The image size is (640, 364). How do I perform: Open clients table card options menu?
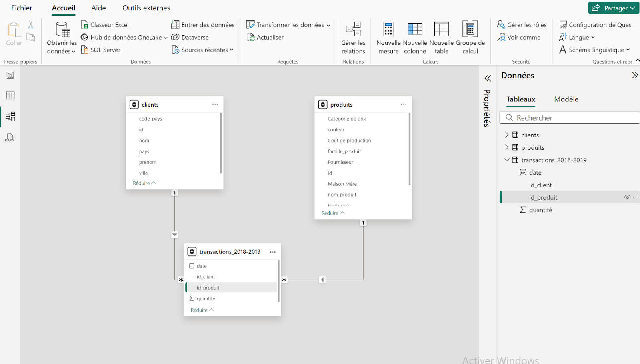tap(215, 105)
